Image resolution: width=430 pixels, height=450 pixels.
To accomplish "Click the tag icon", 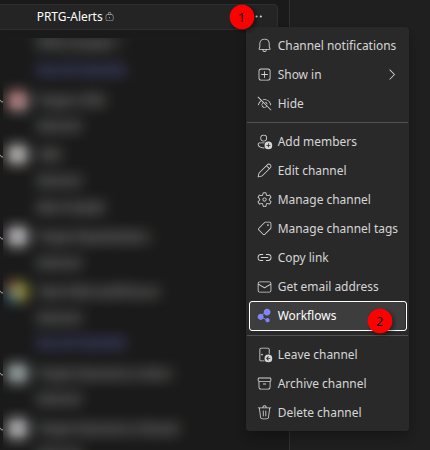I will point(264,229).
